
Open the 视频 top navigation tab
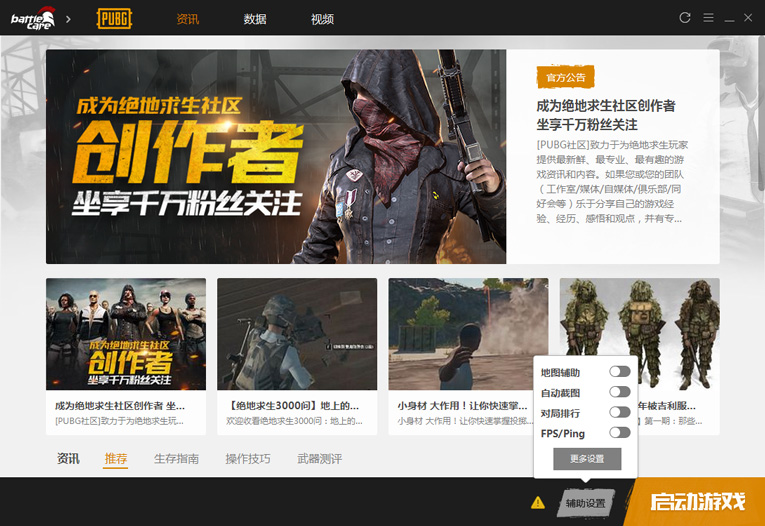click(322, 19)
